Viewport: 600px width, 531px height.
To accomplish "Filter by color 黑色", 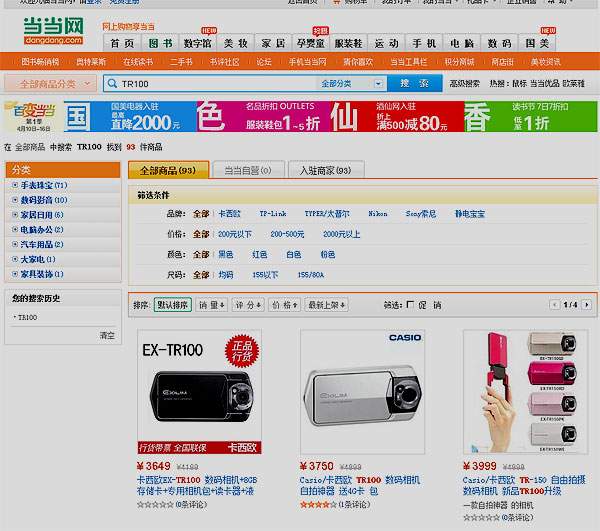I will coord(225,254).
